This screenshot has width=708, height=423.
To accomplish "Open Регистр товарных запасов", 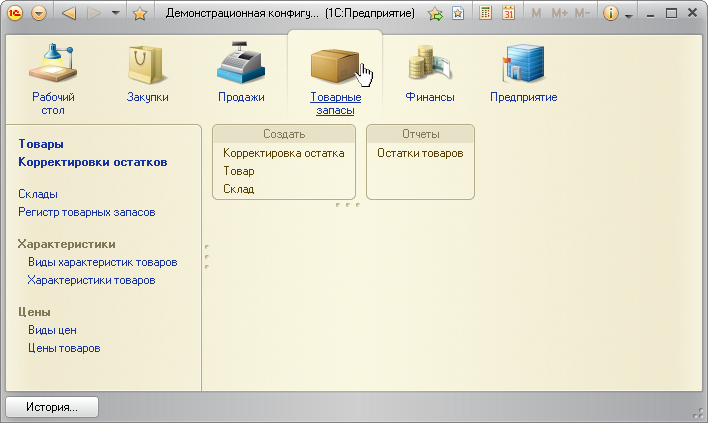I will point(87,212).
